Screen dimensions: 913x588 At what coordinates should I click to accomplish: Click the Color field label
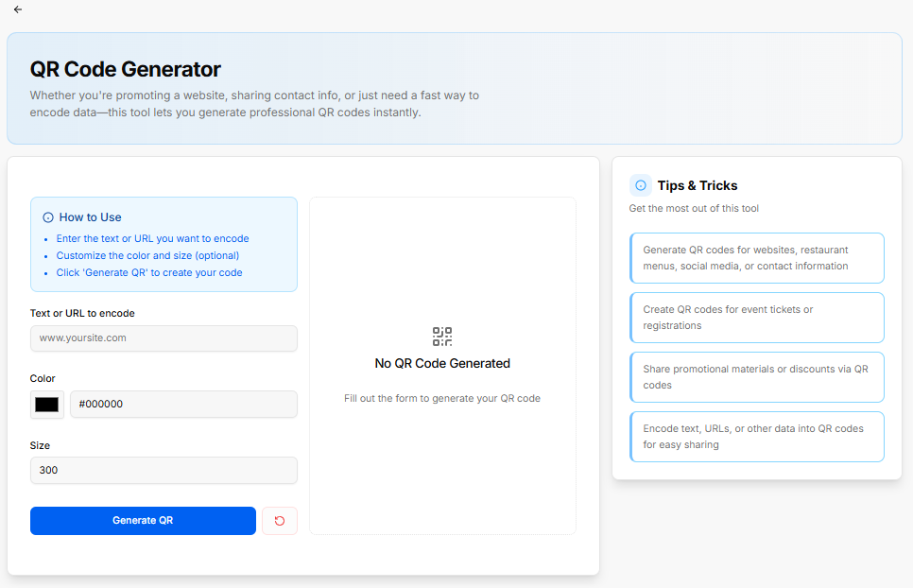tap(43, 378)
